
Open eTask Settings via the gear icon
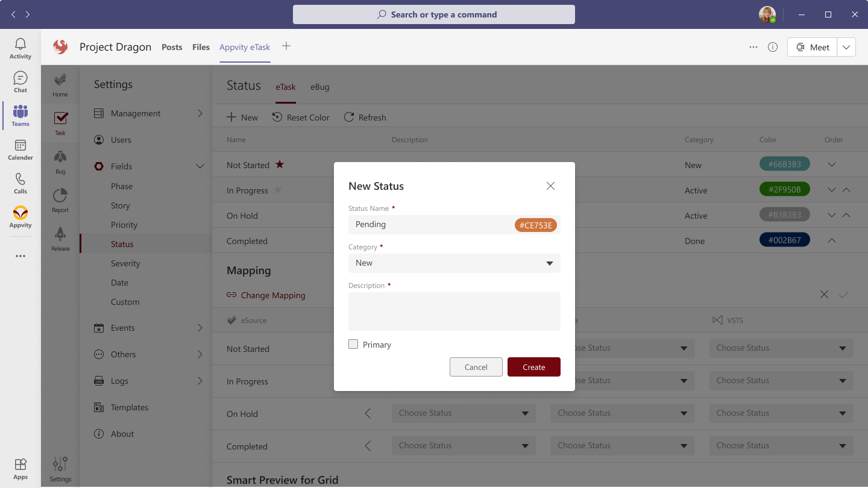click(x=60, y=467)
